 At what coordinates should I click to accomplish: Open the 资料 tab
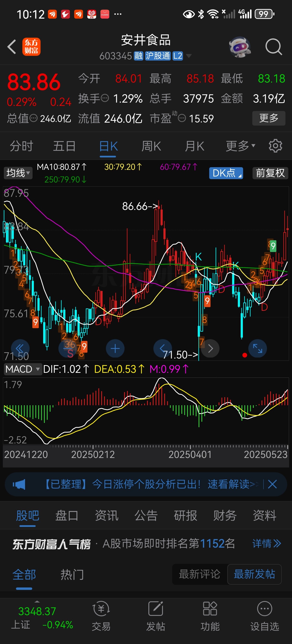tap(265, 515)
